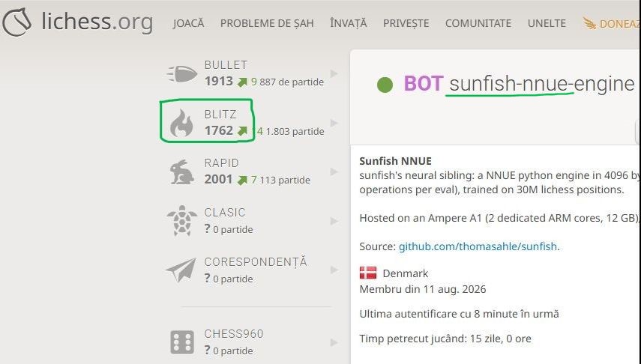Expand the Clasic row arrow
This screenshot has width=641, height=364.
pos(334,221)
